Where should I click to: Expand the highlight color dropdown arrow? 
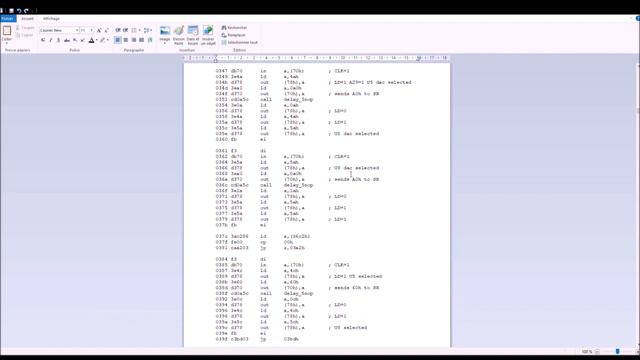[x=107, y=40]
